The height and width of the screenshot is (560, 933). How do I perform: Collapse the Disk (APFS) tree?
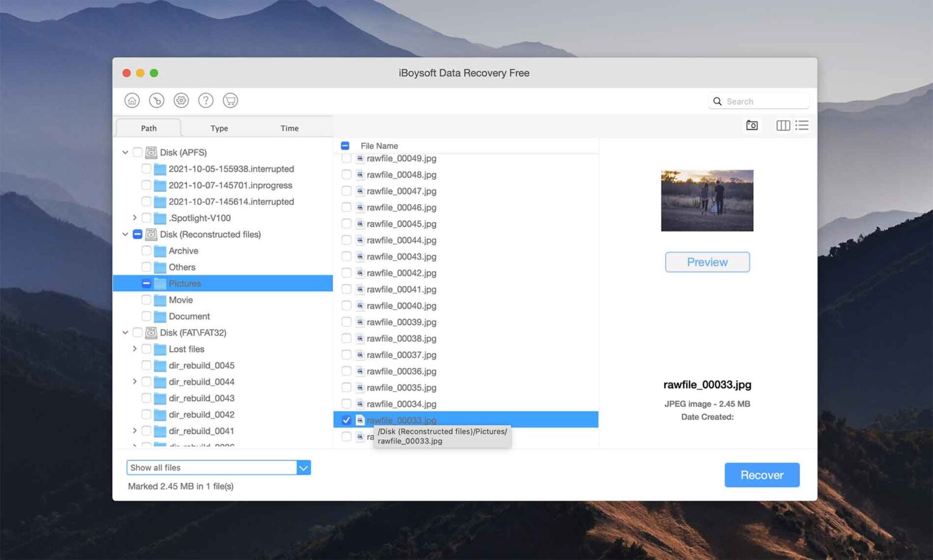pyautogui.click(x=125, y=152)
